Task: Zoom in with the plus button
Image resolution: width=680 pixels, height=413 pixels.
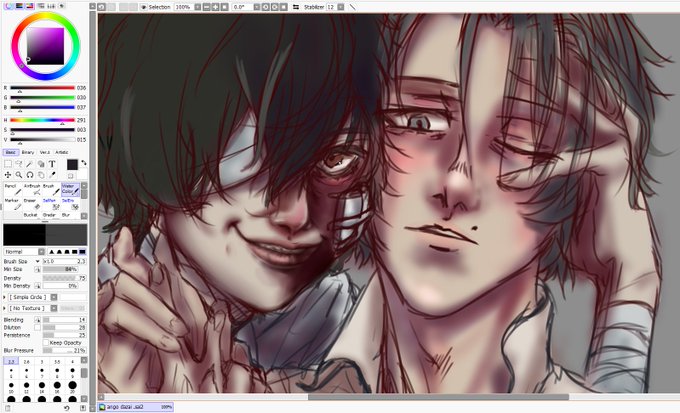Action: click(215, 7)
